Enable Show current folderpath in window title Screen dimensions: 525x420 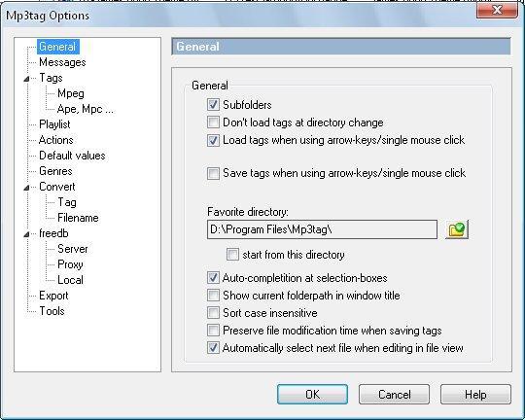tap(213, 296)
